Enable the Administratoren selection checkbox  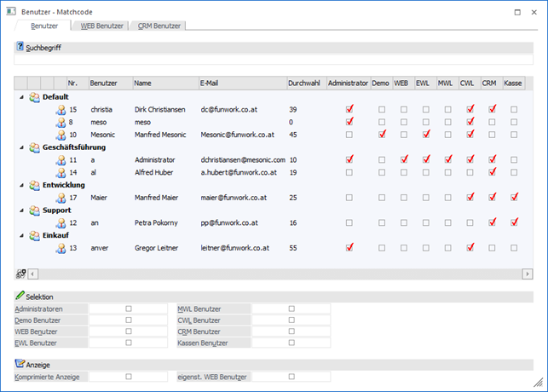pos(129,308)
